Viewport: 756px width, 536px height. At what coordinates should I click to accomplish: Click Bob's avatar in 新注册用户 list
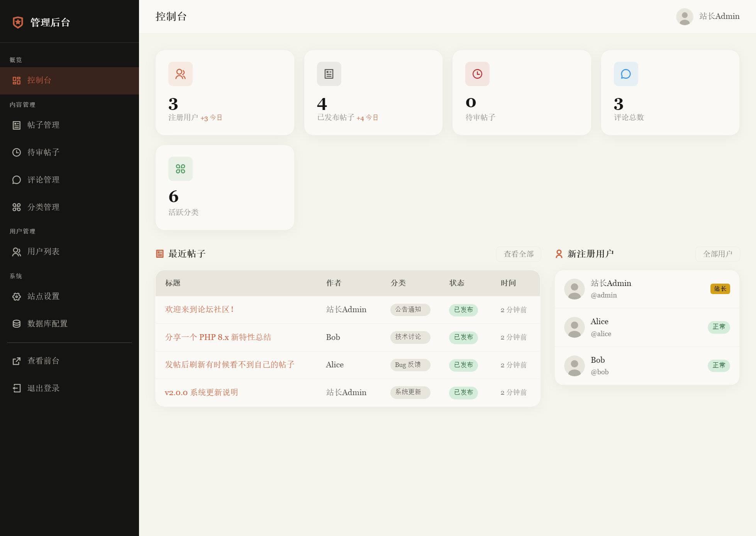tap(575, 366)
